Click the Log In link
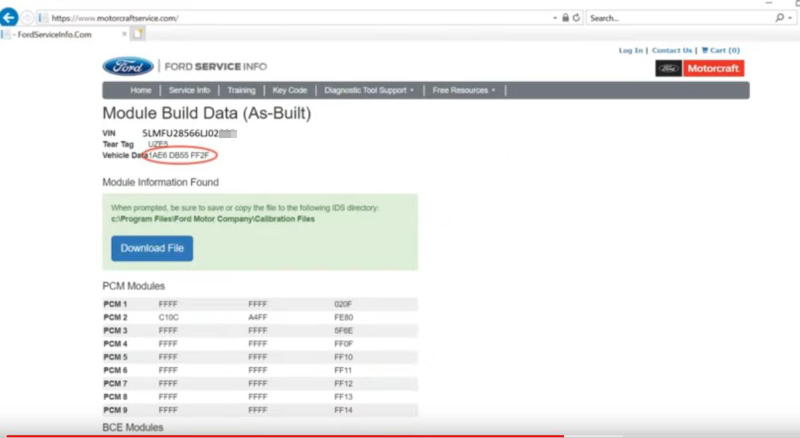800x438 pixels. (631, 50)
